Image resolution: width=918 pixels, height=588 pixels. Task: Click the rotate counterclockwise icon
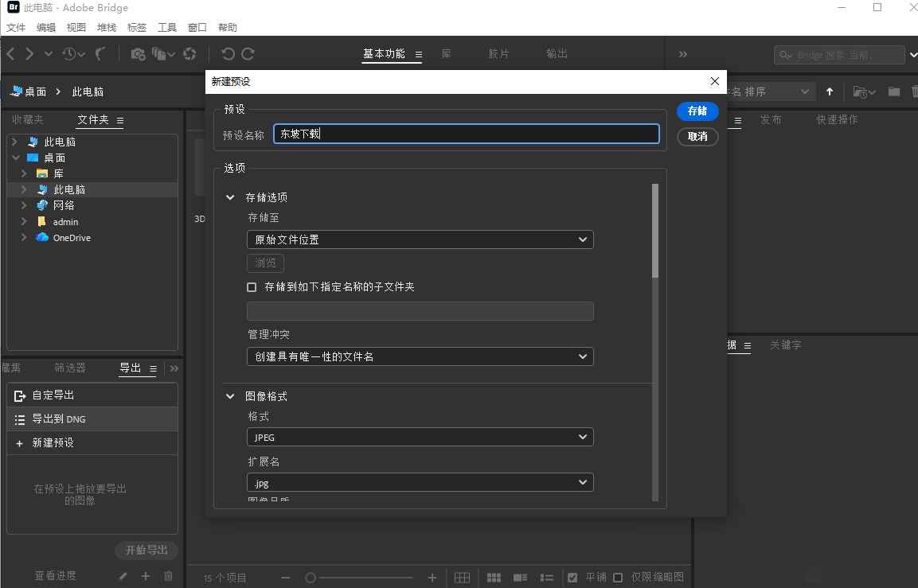[228, 54]
